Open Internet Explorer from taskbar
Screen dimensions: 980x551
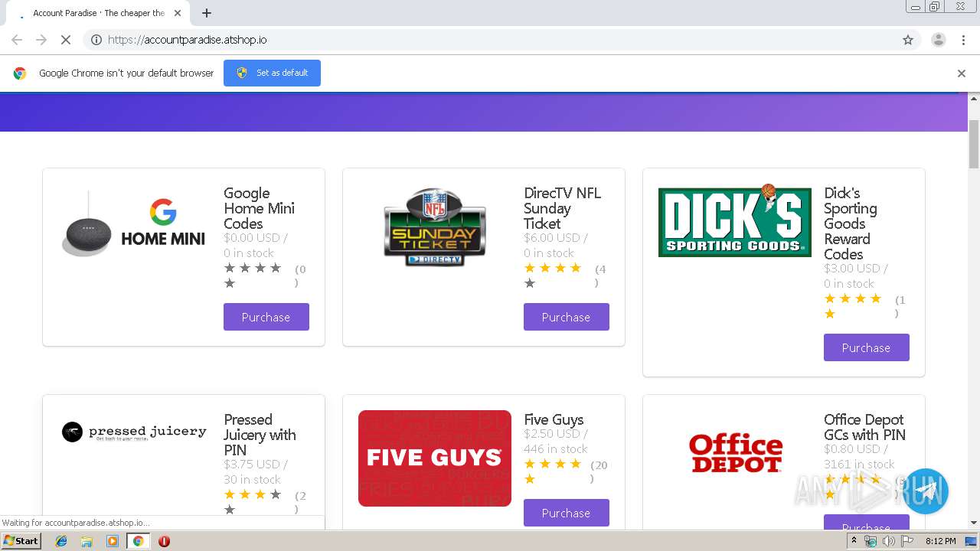61,541
